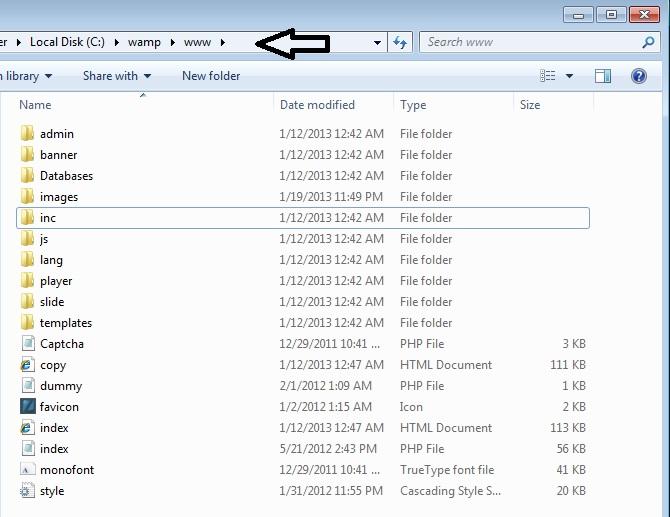The image size is (670, 517).
Task: Select the lang folder icon
Action: pos(27,259)
